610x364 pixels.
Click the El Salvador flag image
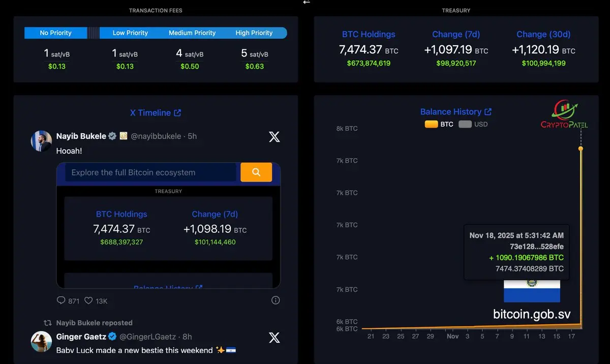(532, 291)
